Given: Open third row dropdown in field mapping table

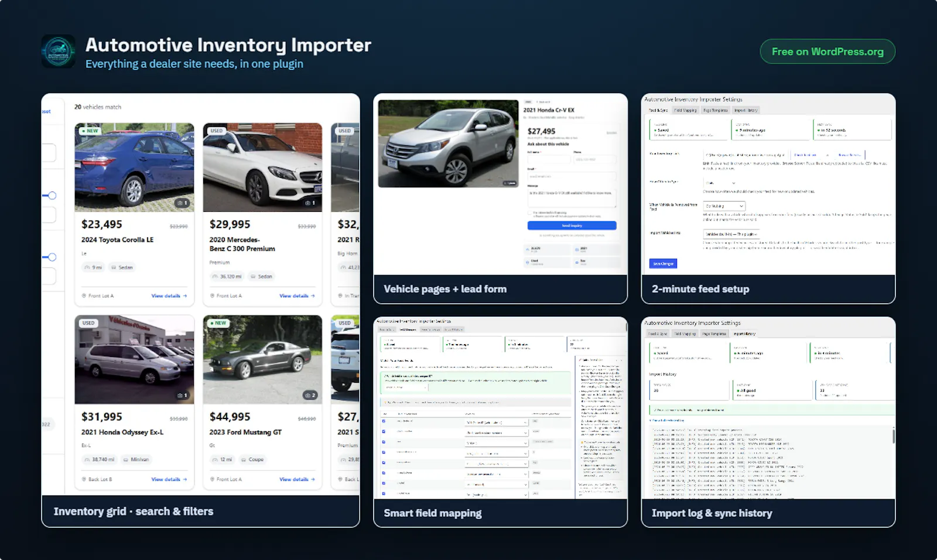Looking at the screenshot, I should [497, 443].
